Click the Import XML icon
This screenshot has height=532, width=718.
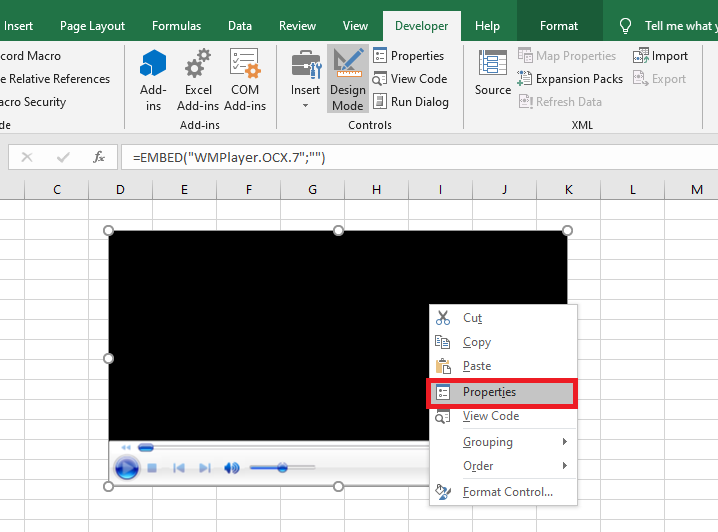coord(660,56)
